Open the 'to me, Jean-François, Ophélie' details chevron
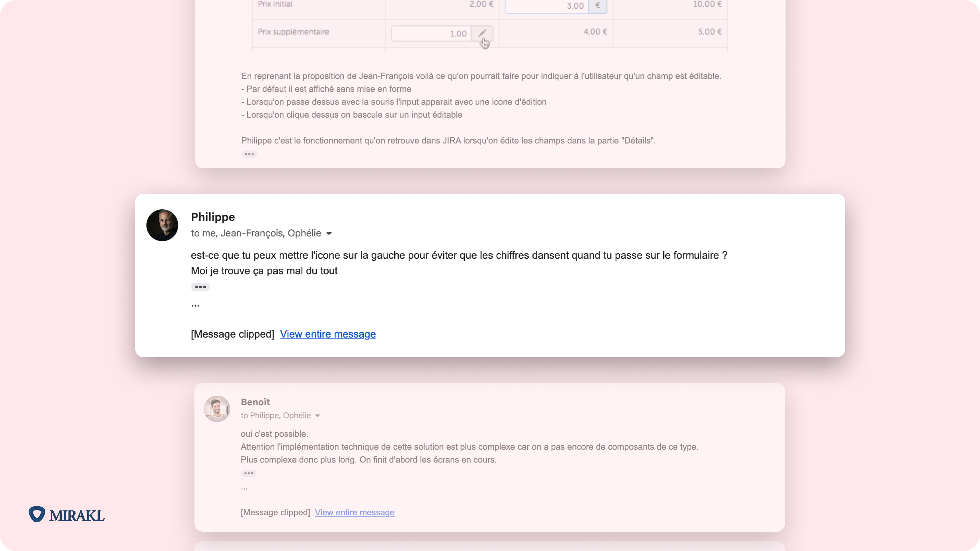Viewport: 980px width, 551px height. point(329,233)
